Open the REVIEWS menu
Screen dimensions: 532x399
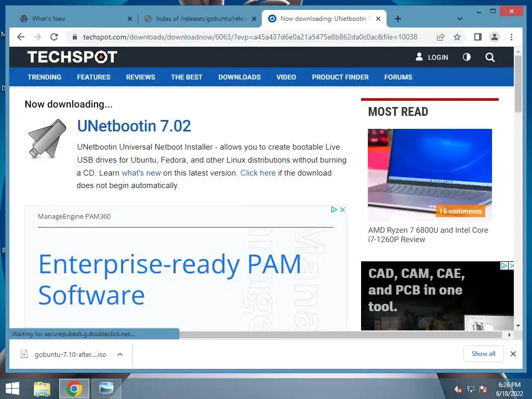click(140, 77)
